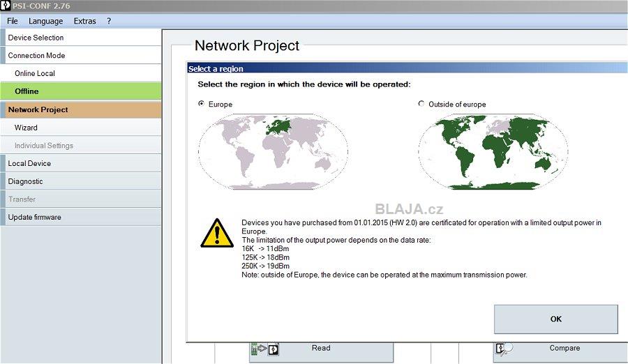The width and height of the screenshot is (628, 364).
Task: Click the Europe radio label text
Action: coord(220,104)
